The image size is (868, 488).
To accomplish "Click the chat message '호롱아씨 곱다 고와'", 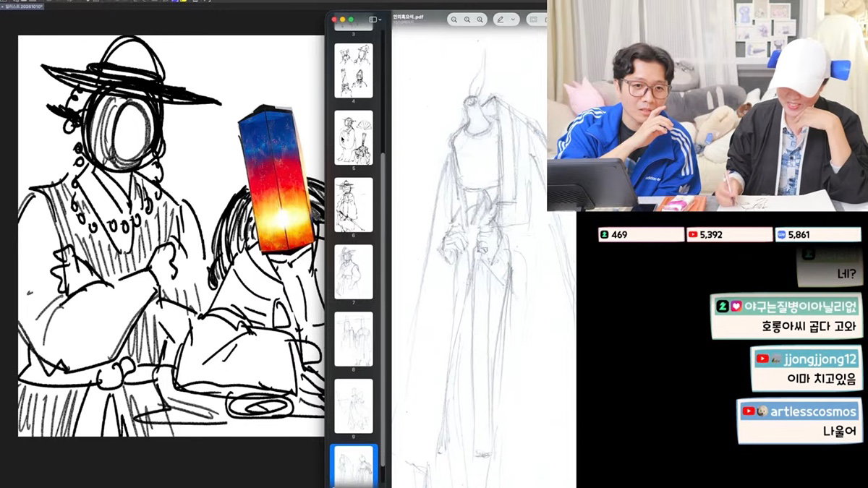I will point(809,326).
